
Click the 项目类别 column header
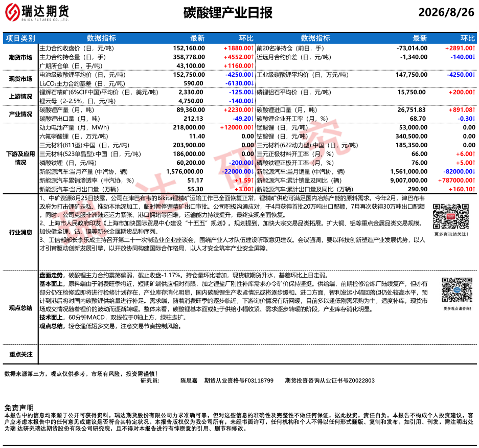click(x=20, y=38)
